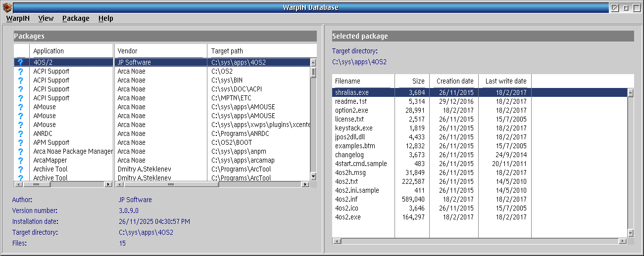Open the Help menu
Viewport: 644px width, 256px height.
(x=105, y=18)
